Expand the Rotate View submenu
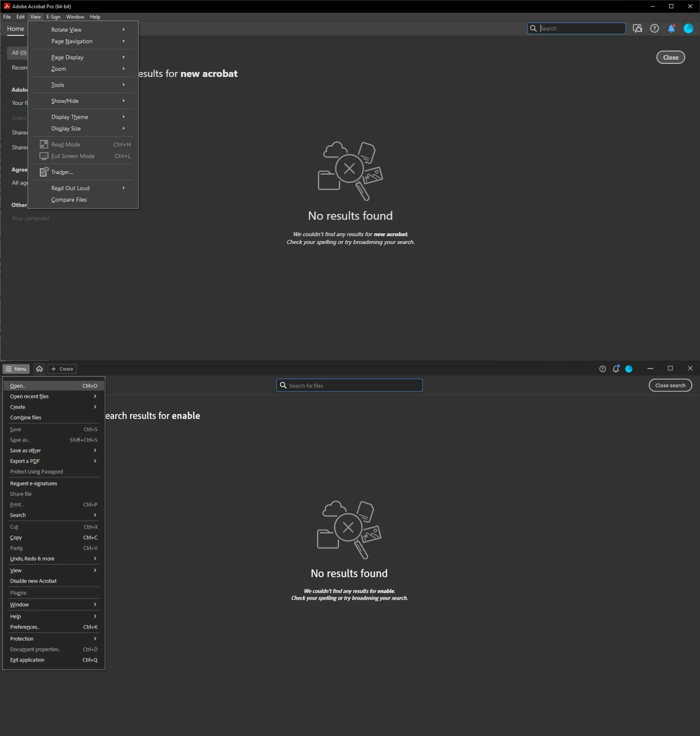Screen dimensions: 700x736 83,30
